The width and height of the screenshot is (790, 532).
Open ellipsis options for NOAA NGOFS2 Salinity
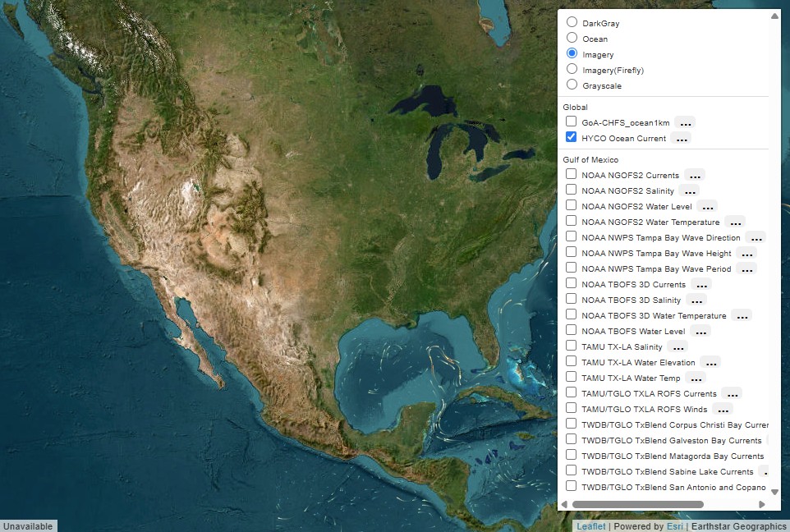(689, 191)
